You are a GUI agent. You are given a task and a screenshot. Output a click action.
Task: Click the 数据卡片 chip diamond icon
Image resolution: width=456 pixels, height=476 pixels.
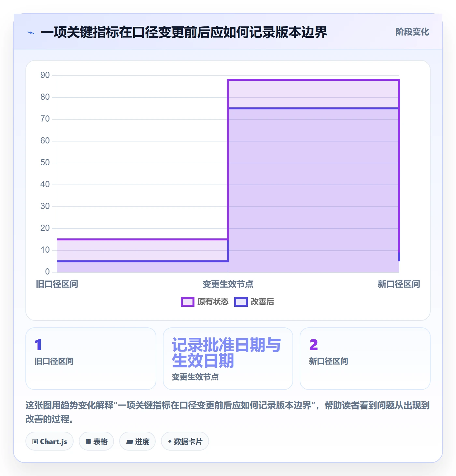(x=170, y=441)
